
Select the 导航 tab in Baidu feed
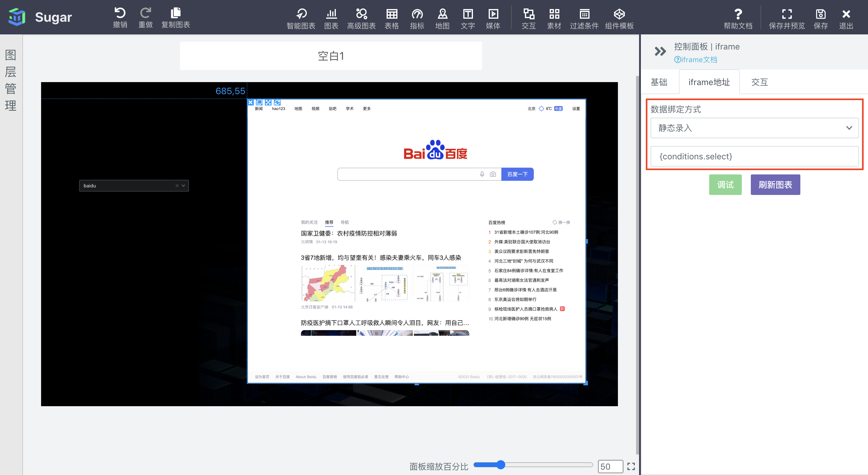pyautogui.click(x=345, y=222)
